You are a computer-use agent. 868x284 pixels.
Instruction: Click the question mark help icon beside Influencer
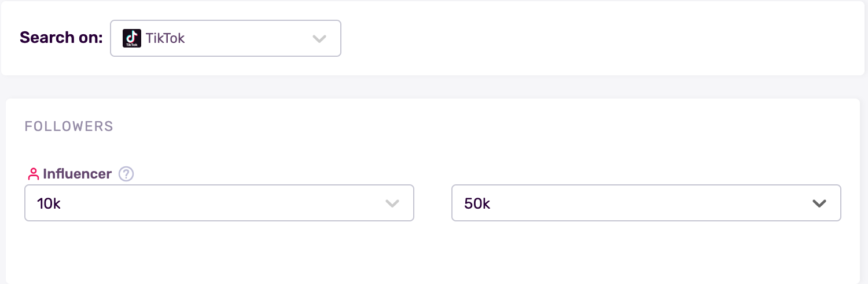[126, 174]
